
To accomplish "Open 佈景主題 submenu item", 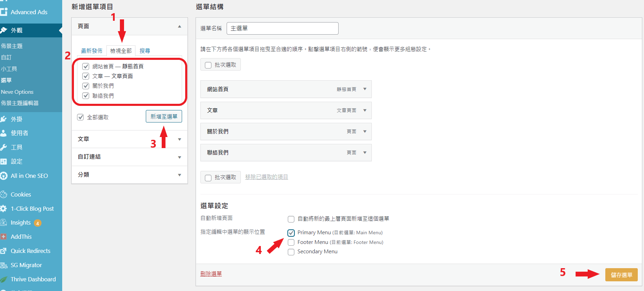I will coord(12,46).
